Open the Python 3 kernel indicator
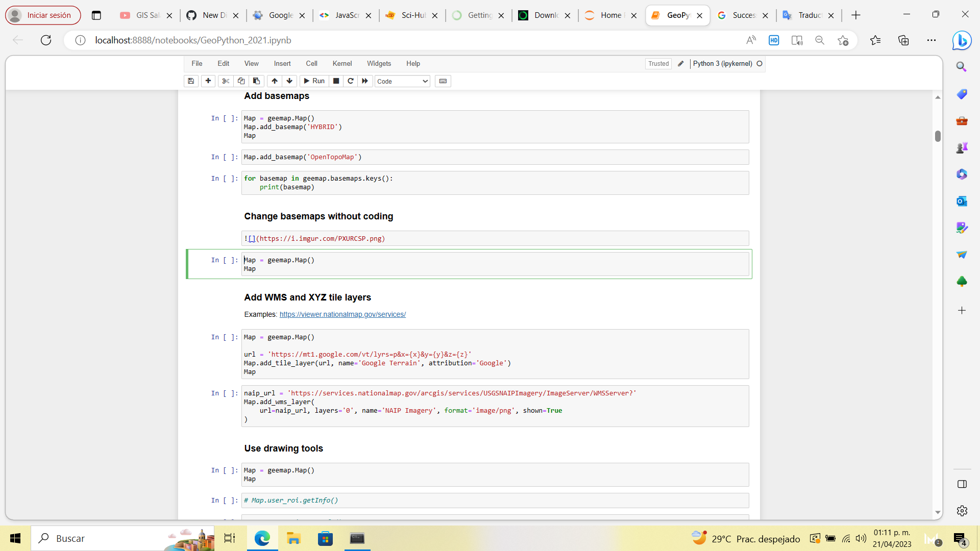This screenshot has height=551, width=980. (722, 63)
